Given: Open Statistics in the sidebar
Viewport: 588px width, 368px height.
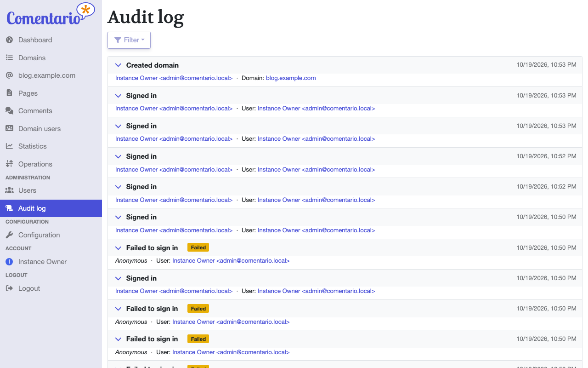Looking at the screenshot, I should click(51, 146).
